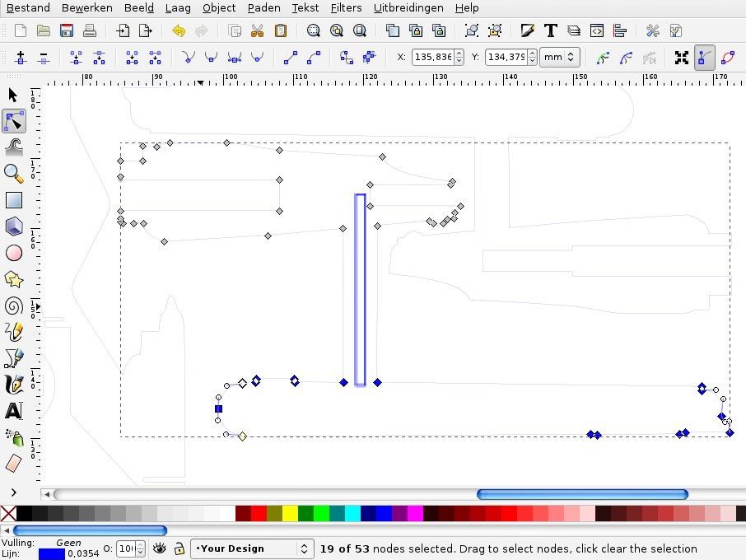
Task: Toggle layer visibility eye icon
Action: click(160, 548)
